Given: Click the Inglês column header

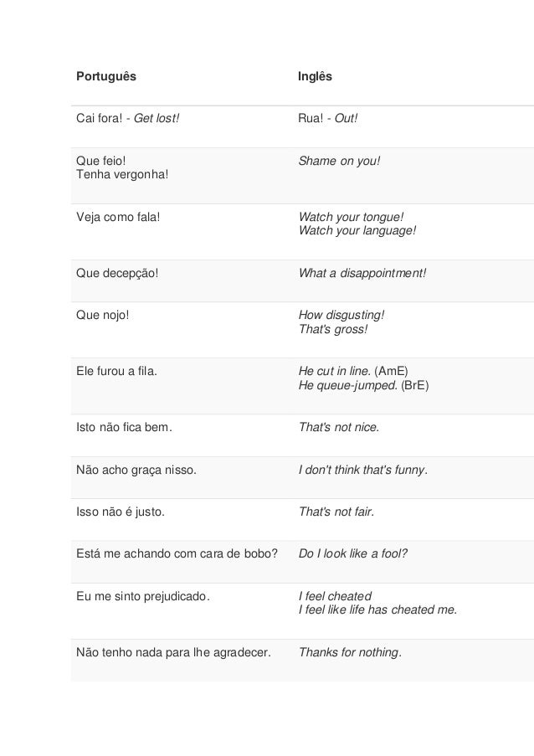Looking at the screenshot, I should (315, 77).
